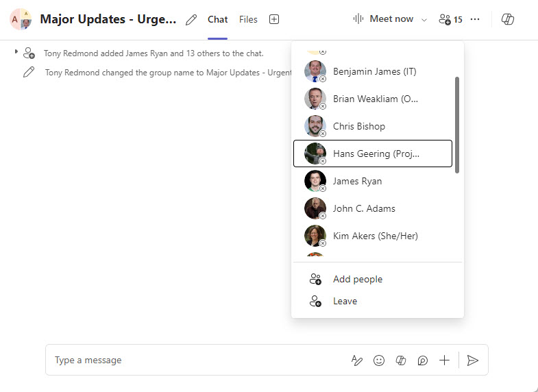
Task: Open More options ellipsis in the chat header
Action: [475, 19]
